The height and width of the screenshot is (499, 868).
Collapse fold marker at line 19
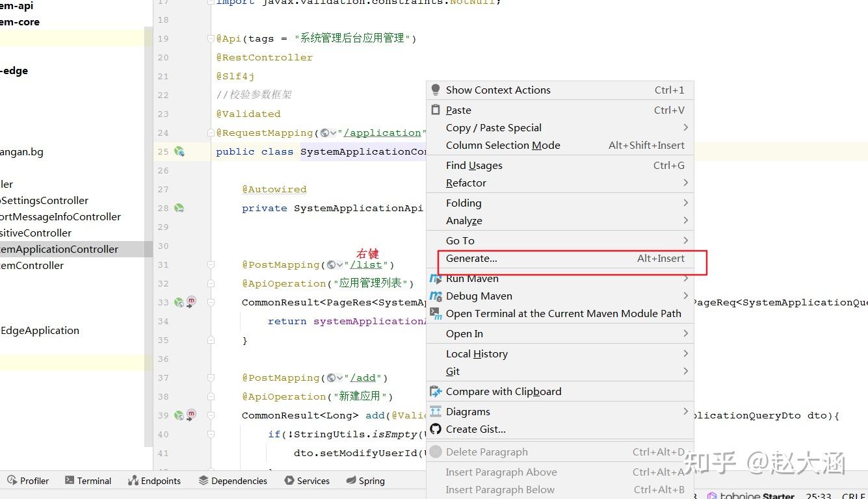[211, 38]
